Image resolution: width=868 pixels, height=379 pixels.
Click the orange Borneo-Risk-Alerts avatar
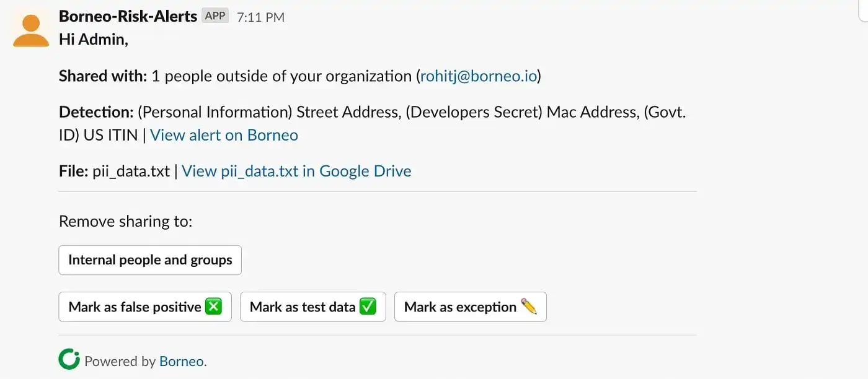coord(31,30)
